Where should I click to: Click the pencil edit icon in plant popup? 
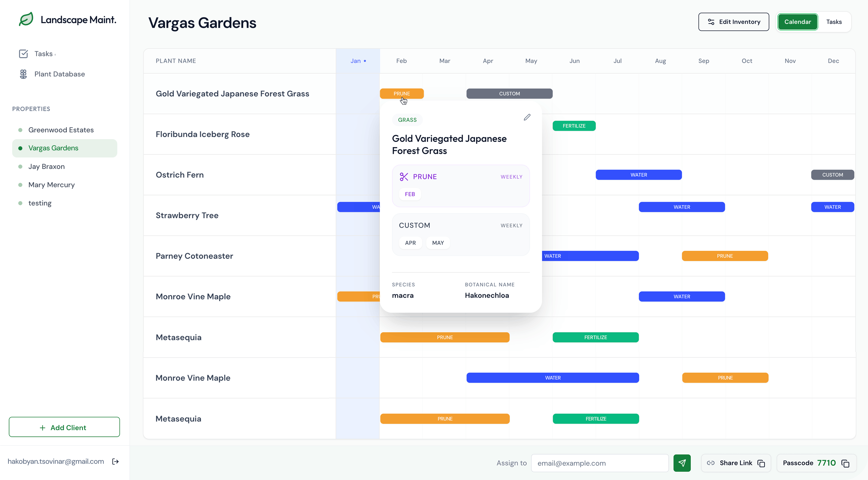coord(527,117)
